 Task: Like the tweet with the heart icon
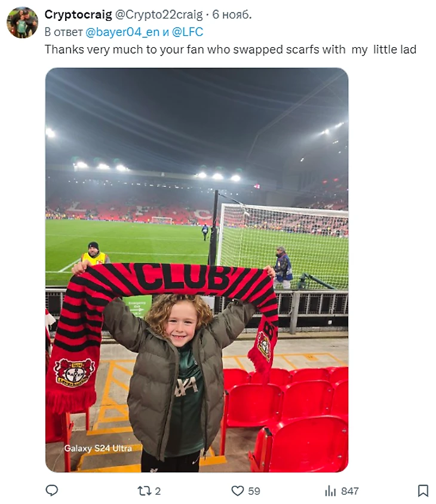click(x=238, y=491)
